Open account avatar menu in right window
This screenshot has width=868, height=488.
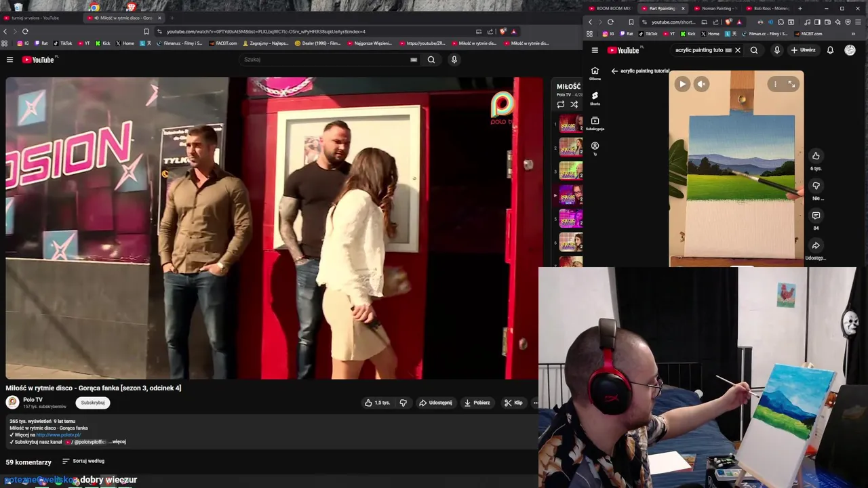point(850,50)
